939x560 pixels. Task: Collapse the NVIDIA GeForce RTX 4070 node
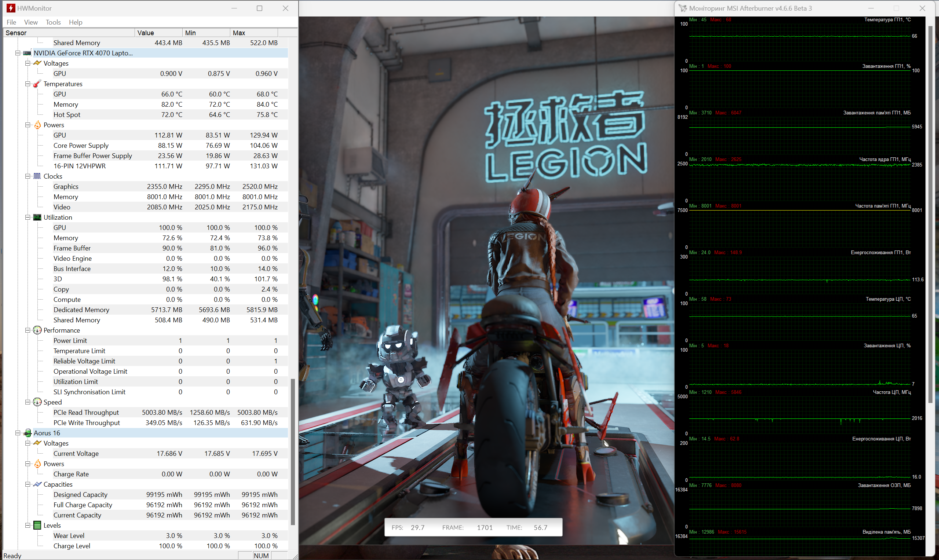pyautogui.click(x=17, y=53)
